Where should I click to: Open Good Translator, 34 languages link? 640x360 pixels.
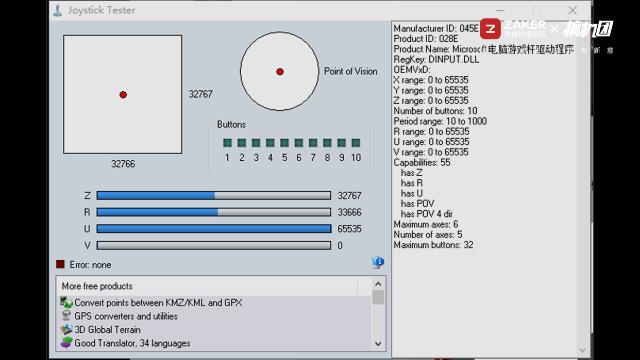click(132, 343)
